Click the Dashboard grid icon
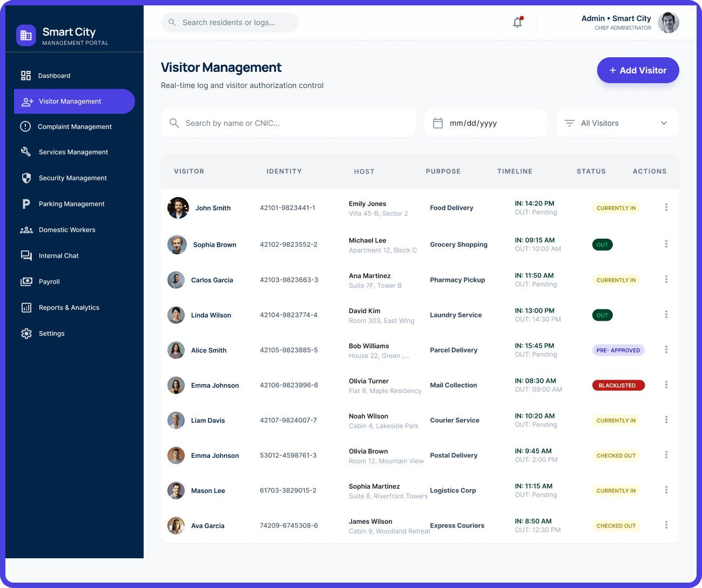 pos(26,76)
